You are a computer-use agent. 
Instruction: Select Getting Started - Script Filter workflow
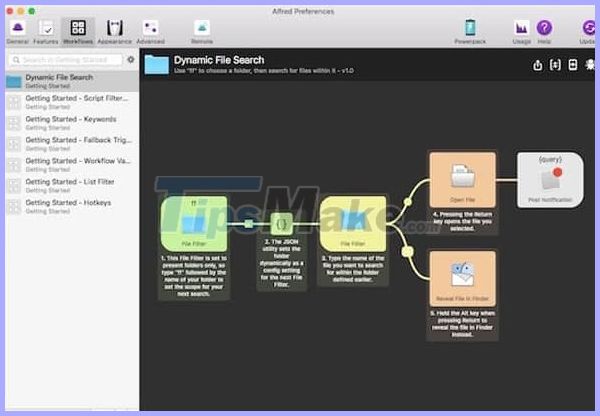[x=72, y=102]
